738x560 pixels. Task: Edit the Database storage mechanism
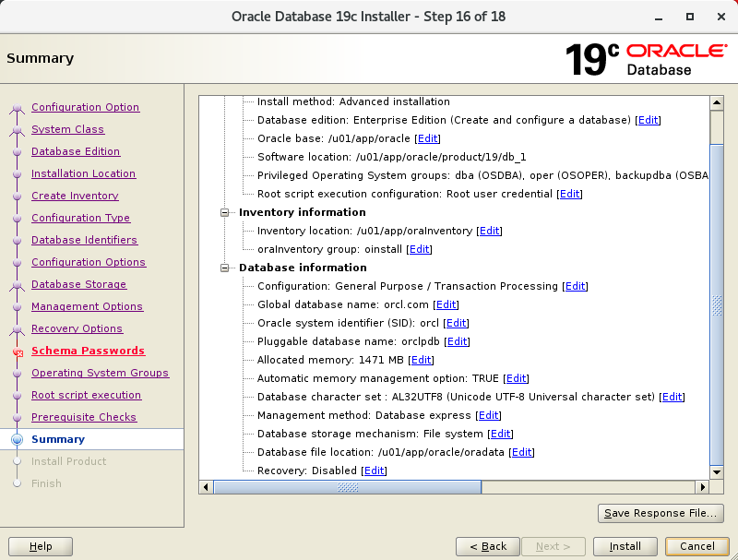tap(500, 434)
